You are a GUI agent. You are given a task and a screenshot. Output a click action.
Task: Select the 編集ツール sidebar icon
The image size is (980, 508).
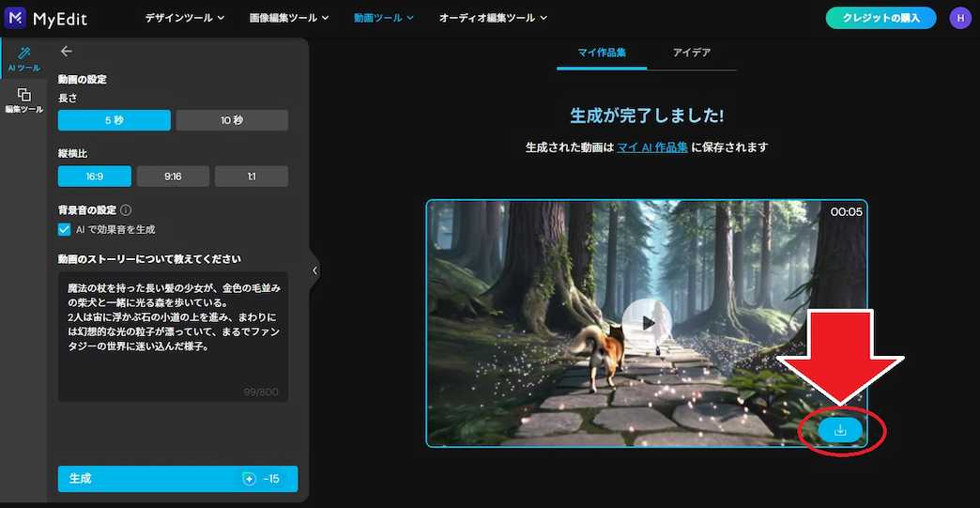click(x=23, y=100)
